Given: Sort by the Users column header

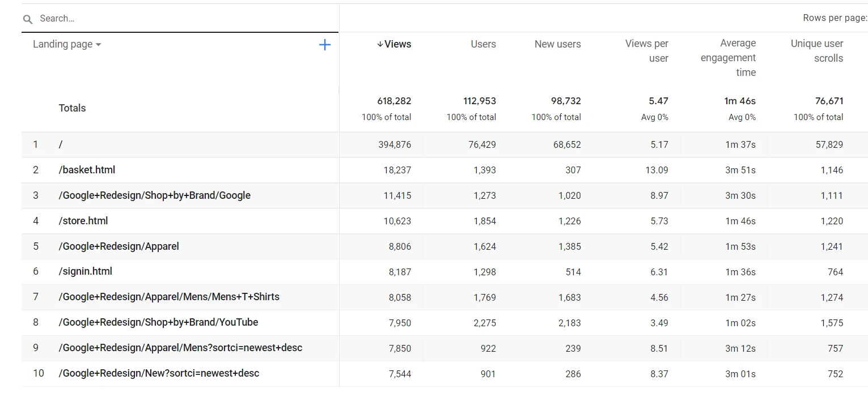Looking at the screenshot, I should (483, 44).
